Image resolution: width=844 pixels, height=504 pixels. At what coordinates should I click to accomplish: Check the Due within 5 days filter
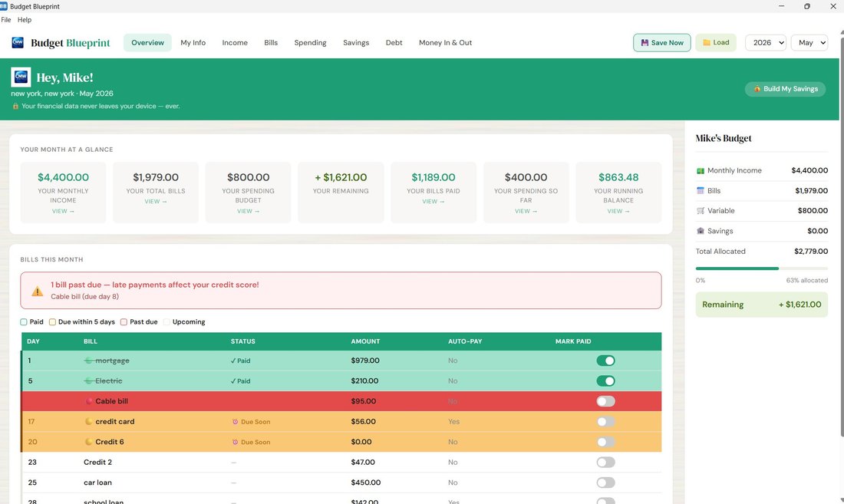(52, 322)
